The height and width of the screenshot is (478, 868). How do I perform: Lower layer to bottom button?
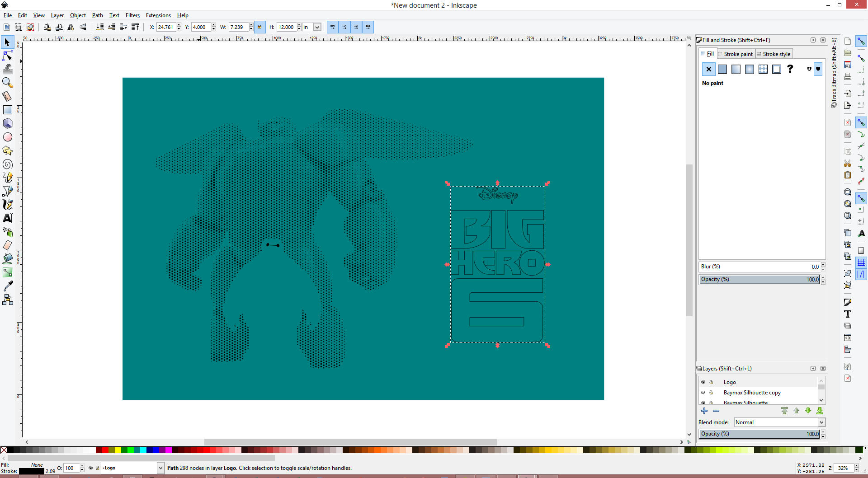pos(820,411)
